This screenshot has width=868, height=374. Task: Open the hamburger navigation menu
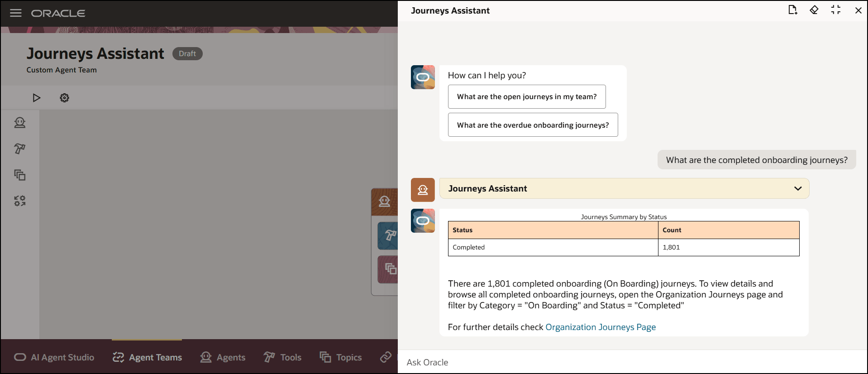16,13
